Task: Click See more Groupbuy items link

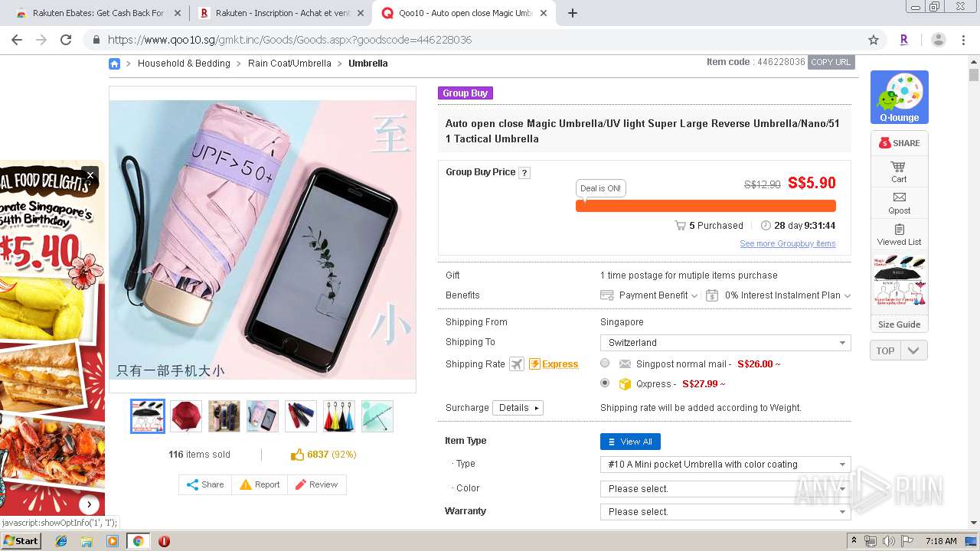Action: click(787, 244)
